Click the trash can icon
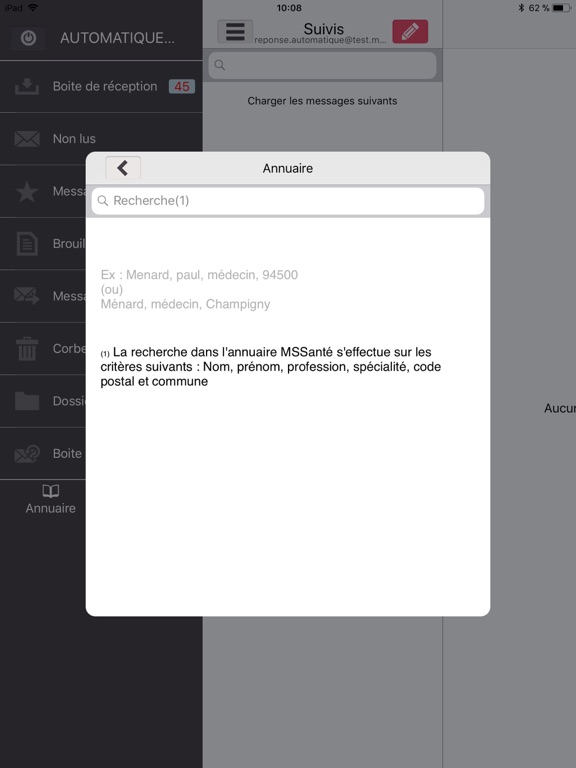This screenshot has height=768, width=576. point(27,349)
